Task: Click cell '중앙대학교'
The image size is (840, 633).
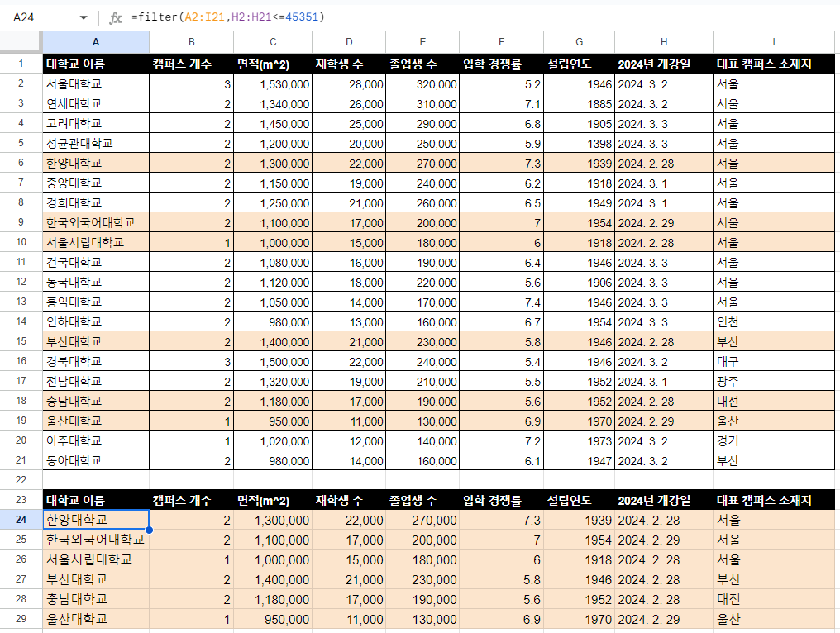Action: [x=96, y=183]
